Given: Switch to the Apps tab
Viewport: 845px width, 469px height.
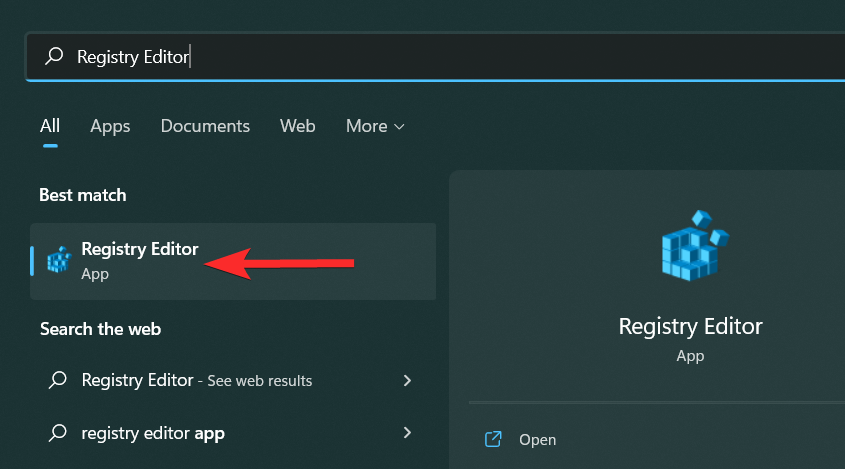Looking at the screenshot, I should [x=110, y=126].
